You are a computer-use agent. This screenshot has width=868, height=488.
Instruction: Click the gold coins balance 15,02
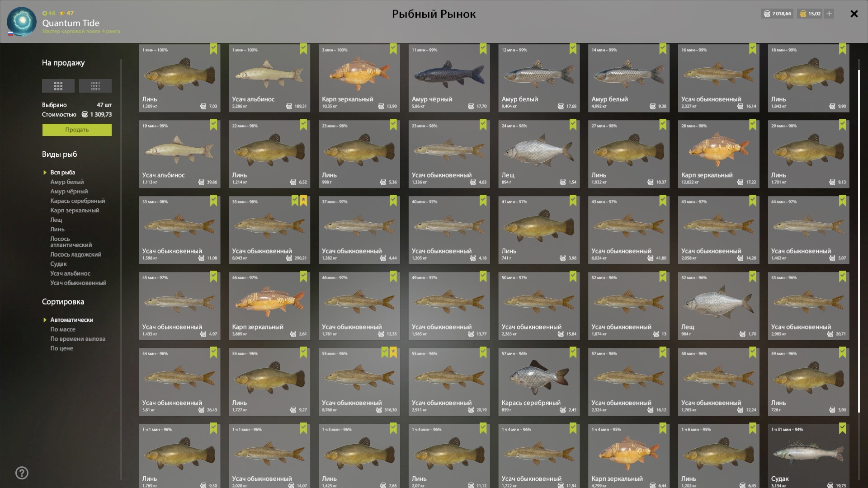(x=810, y=14)
